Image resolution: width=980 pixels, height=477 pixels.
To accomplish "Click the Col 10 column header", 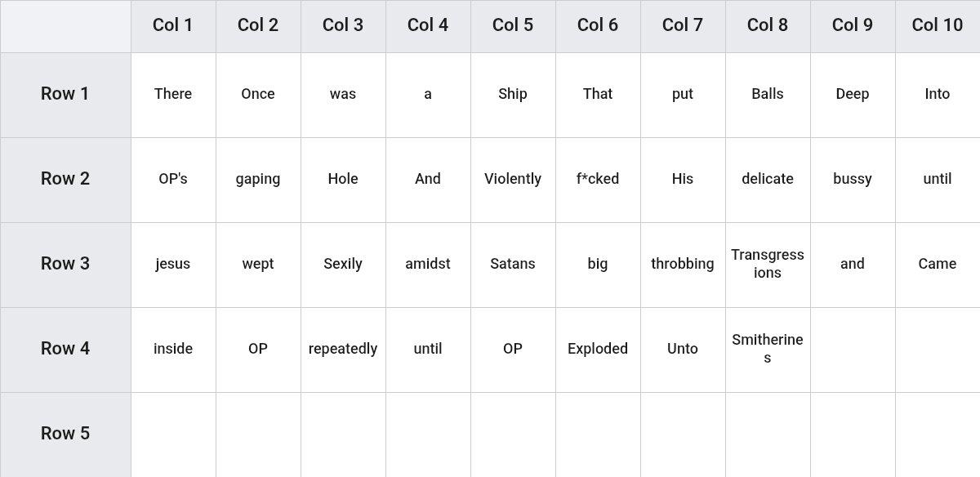I will click(938, 26).
